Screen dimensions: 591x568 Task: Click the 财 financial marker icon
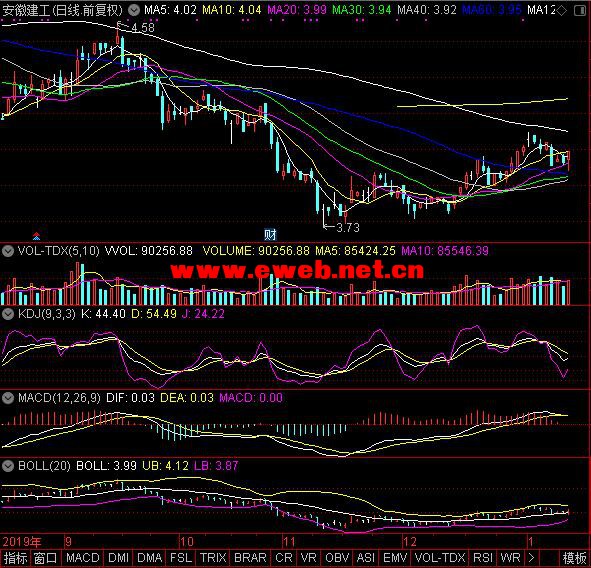[x=270, y=235]
